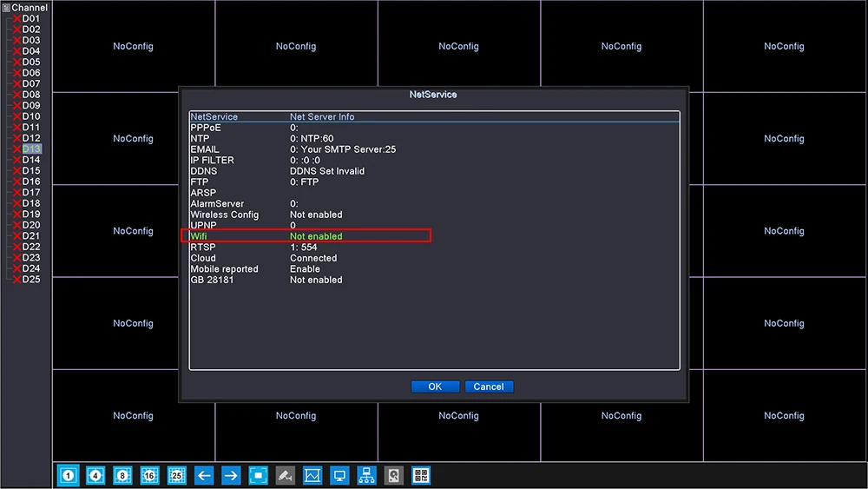Viewport: 868px width, 489px height.
Task: Open camera configuration icon in toolbar
Action: [285, 475]
